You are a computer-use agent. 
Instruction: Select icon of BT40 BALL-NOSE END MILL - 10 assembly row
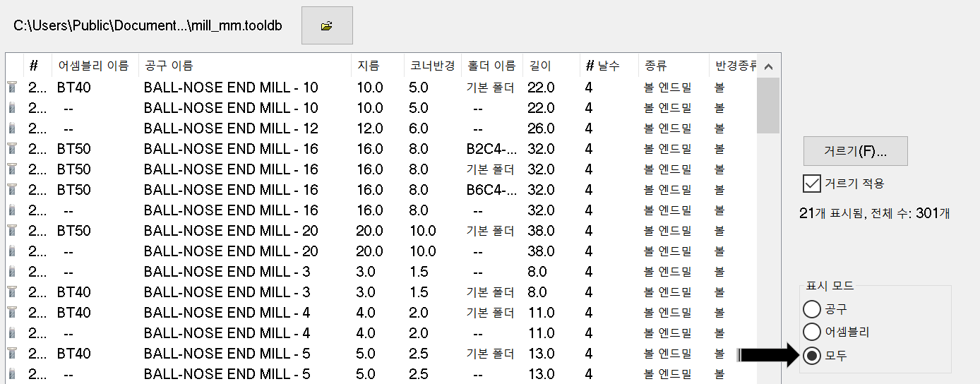[x=11, y=88]
